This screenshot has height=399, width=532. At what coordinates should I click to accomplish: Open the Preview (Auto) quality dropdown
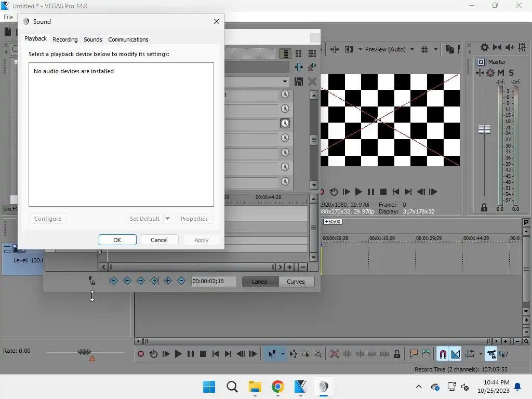click(x=389, y=49)
